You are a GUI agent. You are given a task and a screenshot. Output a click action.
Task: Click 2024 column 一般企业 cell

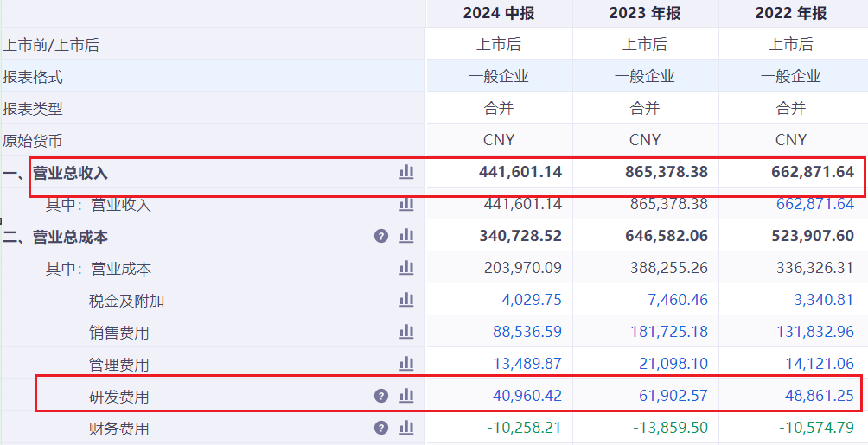tap(499, 76)
